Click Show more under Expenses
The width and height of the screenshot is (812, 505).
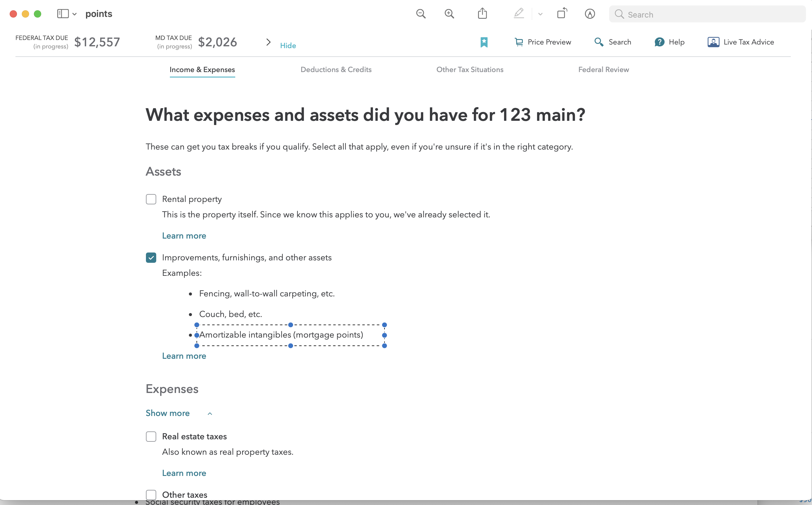pos(168,413)
